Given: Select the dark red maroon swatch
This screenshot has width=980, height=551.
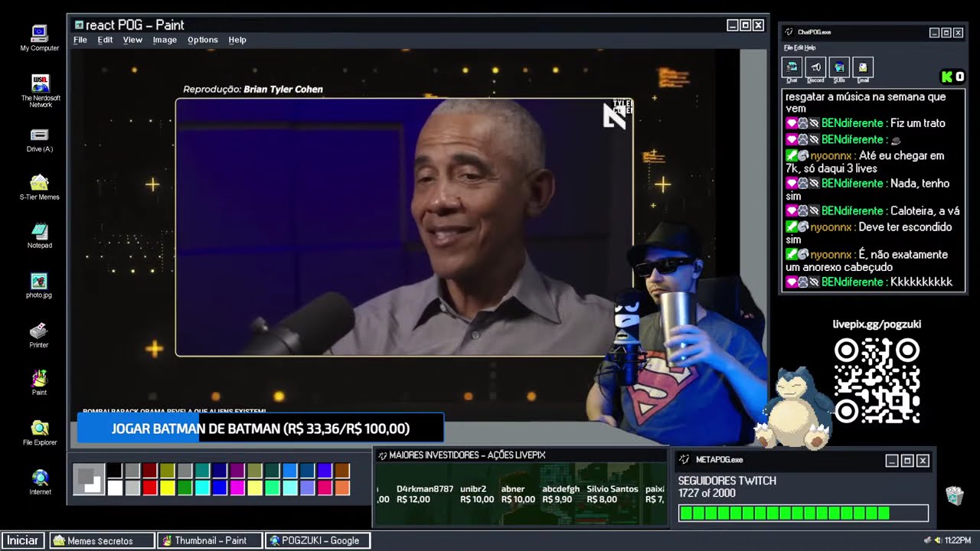Looking at the screenshot, I should pos(149,471).
